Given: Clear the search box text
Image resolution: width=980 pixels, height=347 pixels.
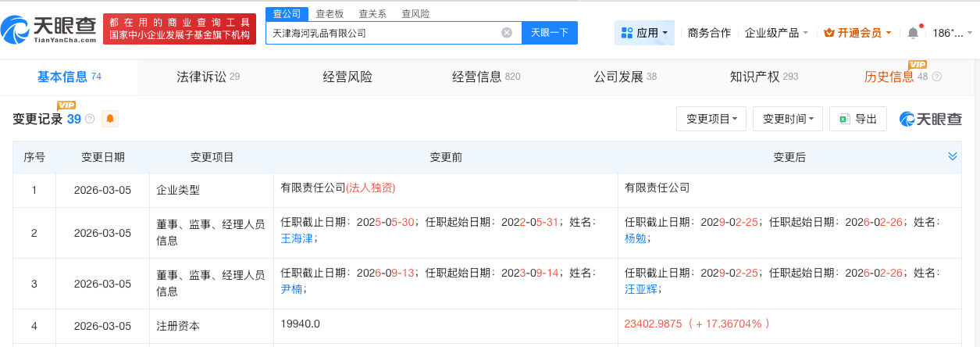Looking at the screenshot, I should (x=507, y=33).
